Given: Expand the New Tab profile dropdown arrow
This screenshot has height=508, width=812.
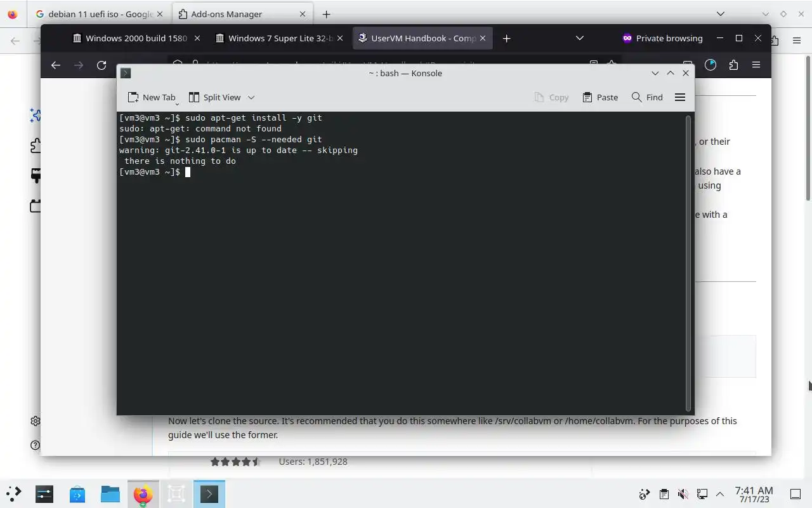Looking at the screenshot, I should click(x=177, y=103).
